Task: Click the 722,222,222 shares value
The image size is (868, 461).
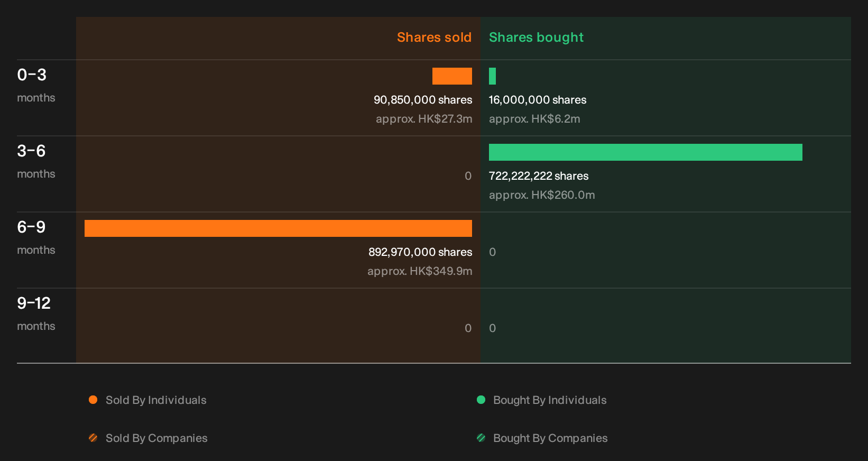Action: [539, 176]
